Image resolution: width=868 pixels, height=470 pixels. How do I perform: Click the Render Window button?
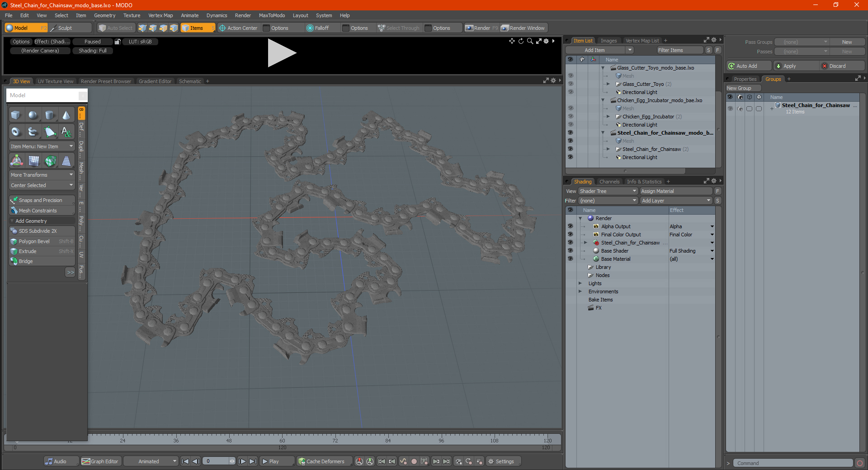click(x=523, y=28)
